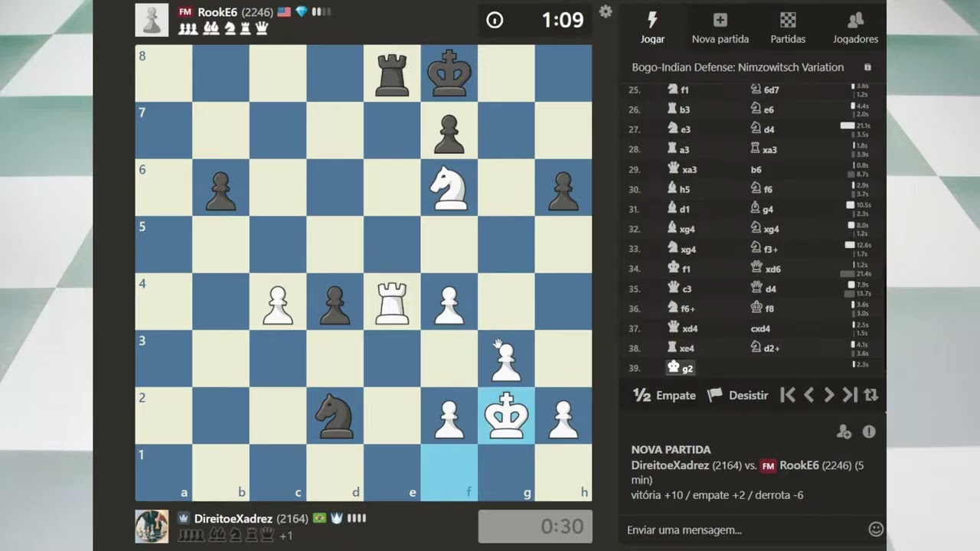Jump to the last move
This screenshot has width=980, height=551.
(850, 396)
